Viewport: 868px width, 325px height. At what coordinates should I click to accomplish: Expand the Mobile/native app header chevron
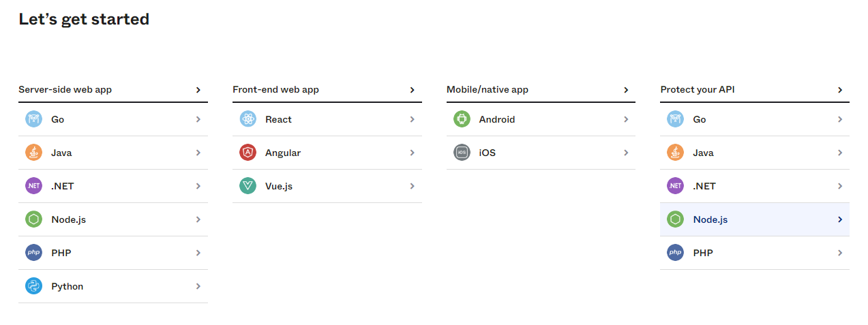(626, 90)
